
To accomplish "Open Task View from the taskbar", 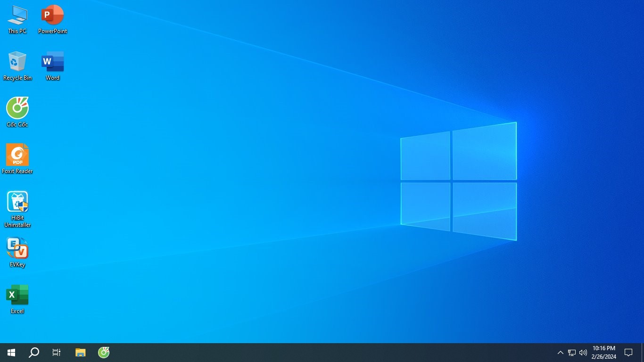I will pos(56,352).
